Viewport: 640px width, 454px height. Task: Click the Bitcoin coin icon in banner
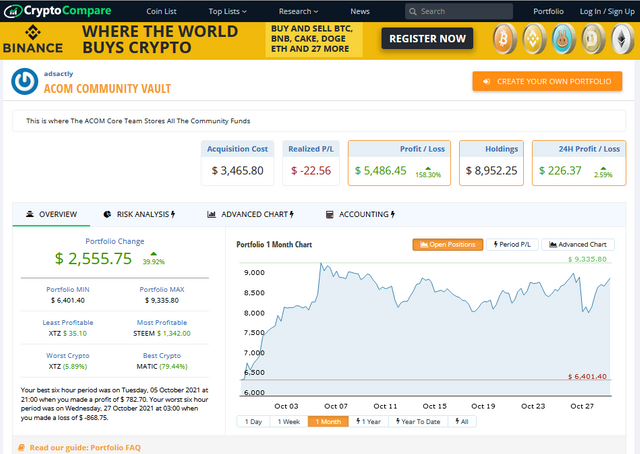point(504,39)
